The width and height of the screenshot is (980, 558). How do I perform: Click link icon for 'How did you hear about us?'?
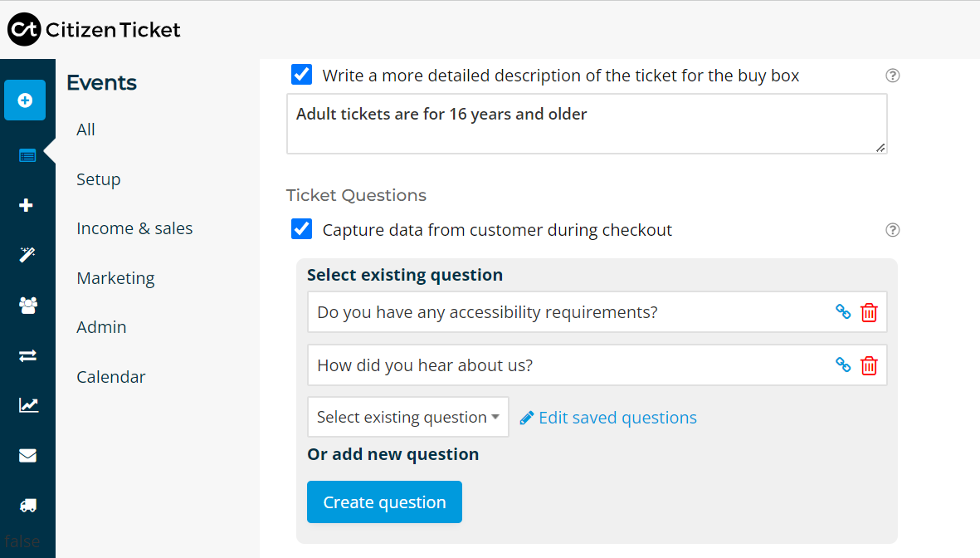[843, 365]
